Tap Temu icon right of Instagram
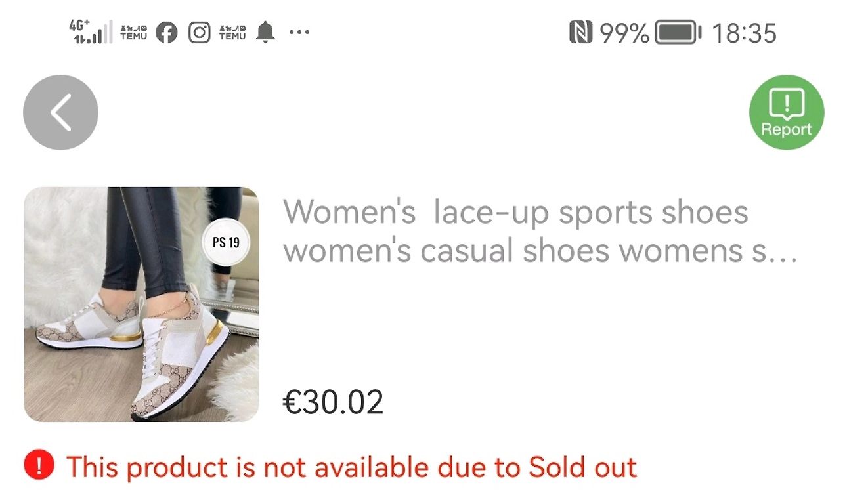 [x=232, y=32]
